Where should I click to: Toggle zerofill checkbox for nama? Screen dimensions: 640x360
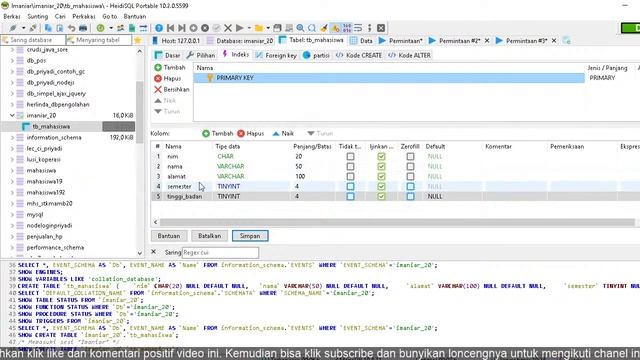pos(410,167)
